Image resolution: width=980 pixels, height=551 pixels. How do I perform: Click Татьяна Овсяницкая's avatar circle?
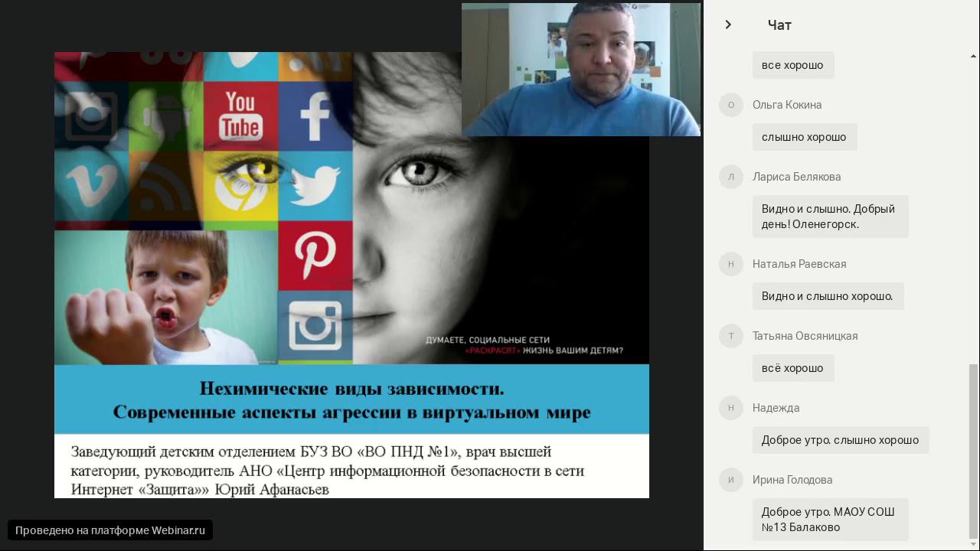pos(731,336)
